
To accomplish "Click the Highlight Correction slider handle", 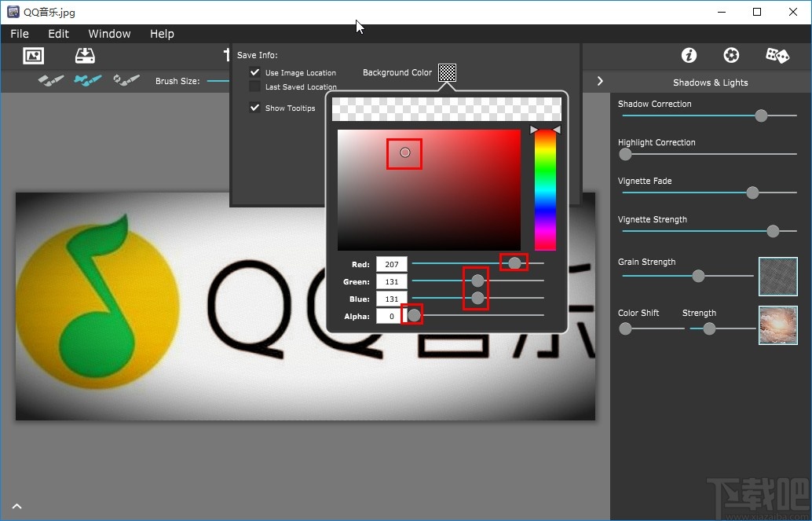I will tap(625, 154).
